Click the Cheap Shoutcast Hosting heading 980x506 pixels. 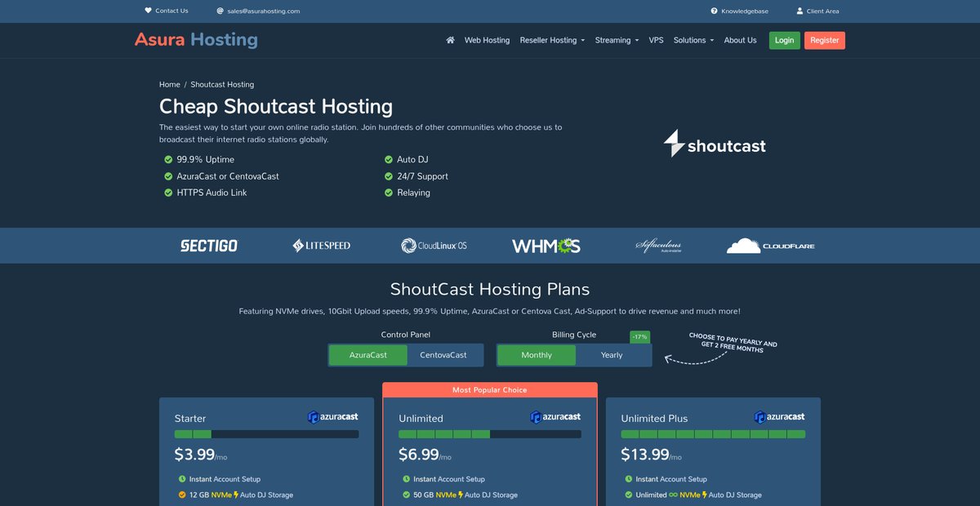[x=276, y=106]
